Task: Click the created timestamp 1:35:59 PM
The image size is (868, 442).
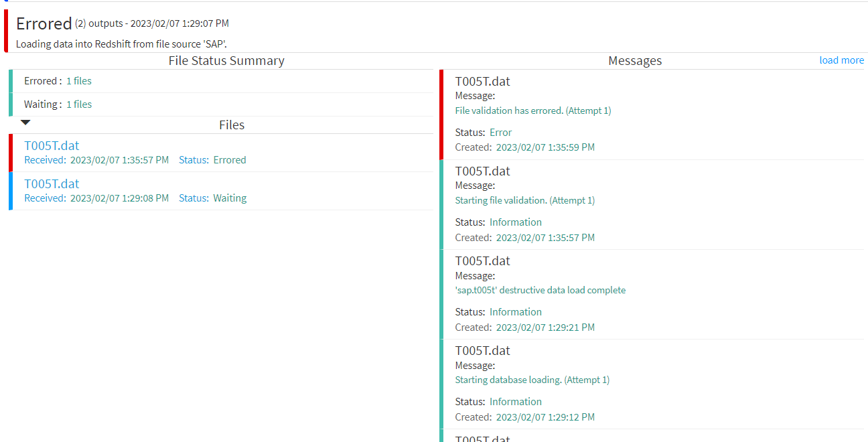Action: click(545, 147)
